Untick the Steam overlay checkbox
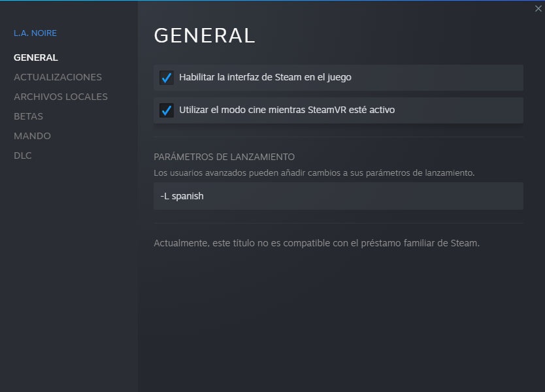The height and width of the screenshot is (392, 545). pos(166,78)
